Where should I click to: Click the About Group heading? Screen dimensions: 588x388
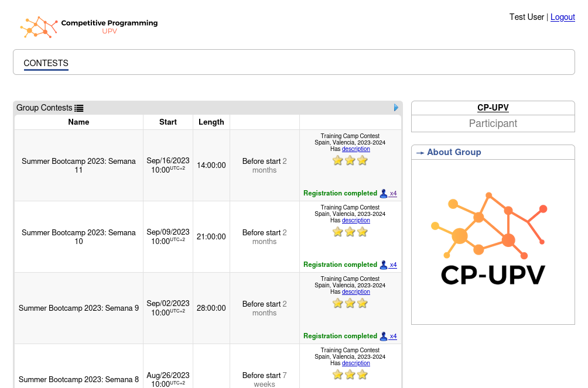454,152
